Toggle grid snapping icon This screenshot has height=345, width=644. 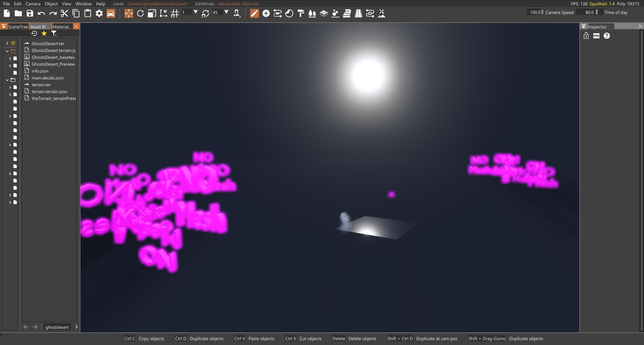pos(175,13)
